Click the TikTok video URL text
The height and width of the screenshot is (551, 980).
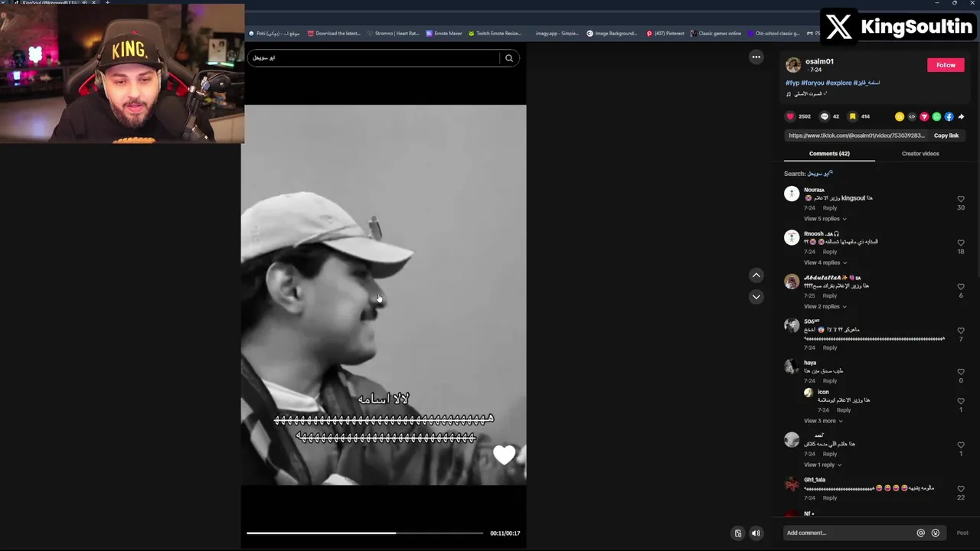pyautogui.click(x=857, y=135)
